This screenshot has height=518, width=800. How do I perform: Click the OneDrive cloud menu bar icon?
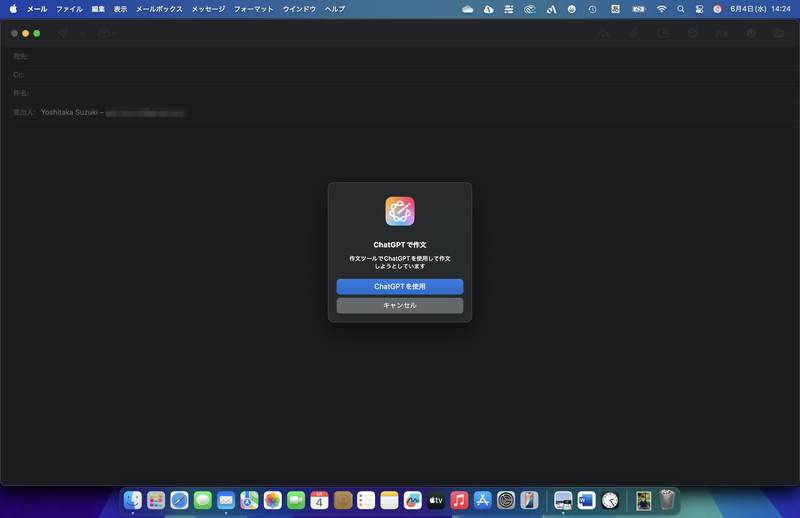coord(467,9)
